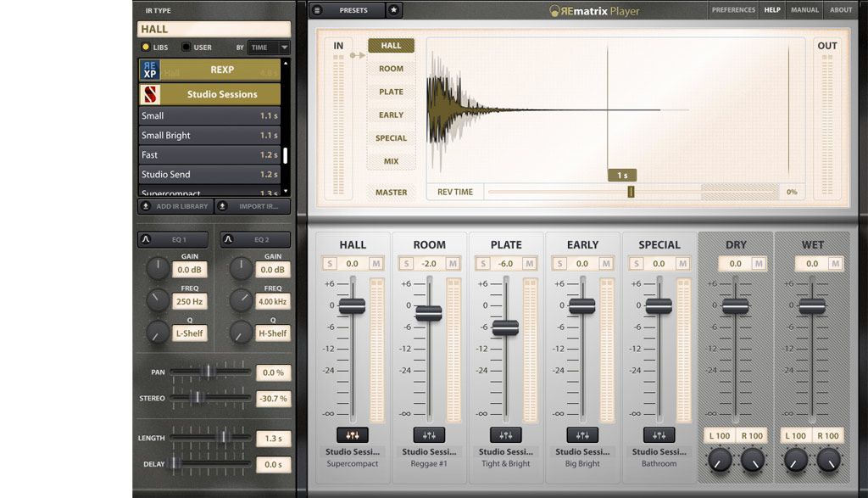
Task: Click the MASTER button
Action: 391,193
